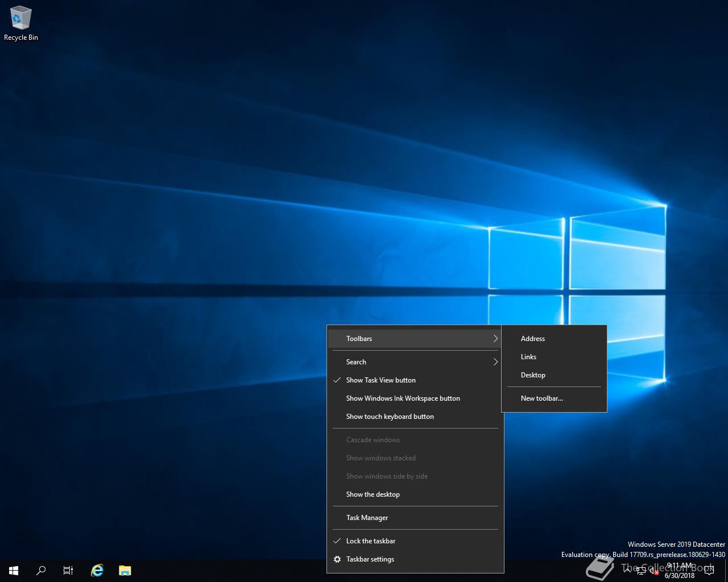The height and width of the screenshot is (582, 728).
Task: Enable the Desktop toolbar
Action: (554, 375)
